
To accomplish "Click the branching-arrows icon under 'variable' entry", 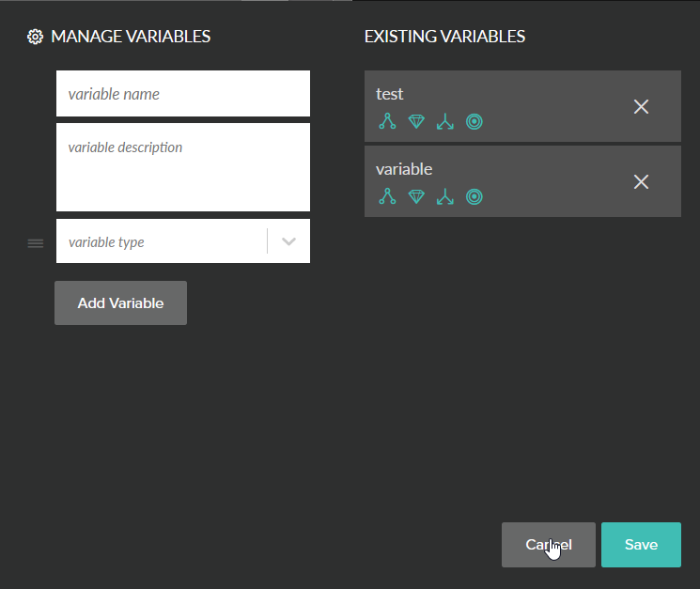I will pos(445,196).
